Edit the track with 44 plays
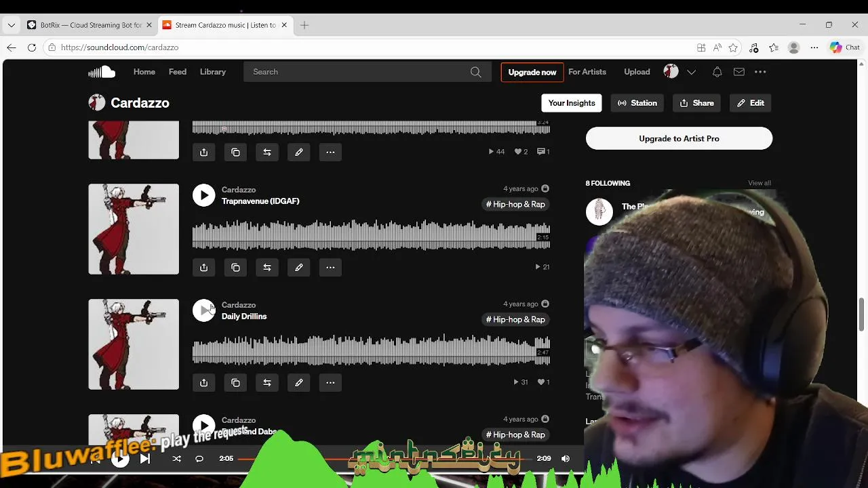Screen dimensions: 868x488 pos(298,152)
